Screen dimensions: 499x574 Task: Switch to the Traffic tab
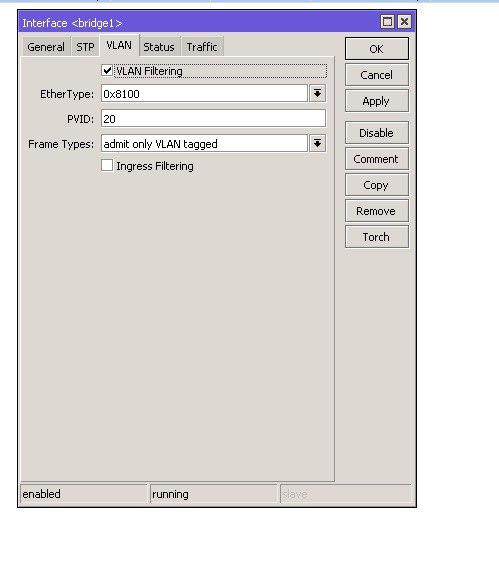pos(202,46)
